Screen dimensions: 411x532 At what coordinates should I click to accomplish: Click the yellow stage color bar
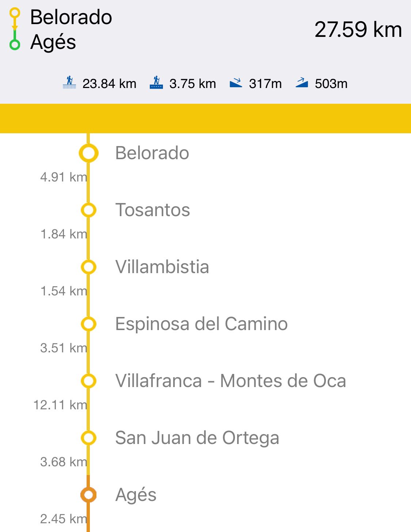[205, 118]
